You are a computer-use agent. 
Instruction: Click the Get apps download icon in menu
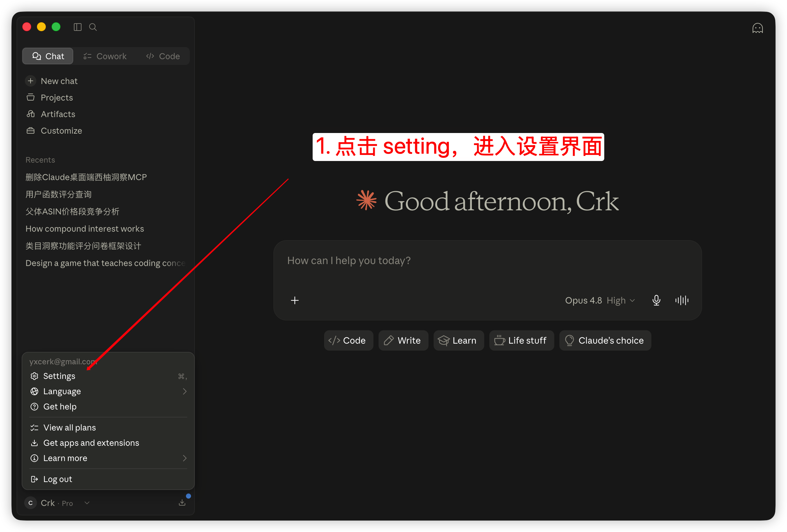pyautogui.click(x=34, y=443)
